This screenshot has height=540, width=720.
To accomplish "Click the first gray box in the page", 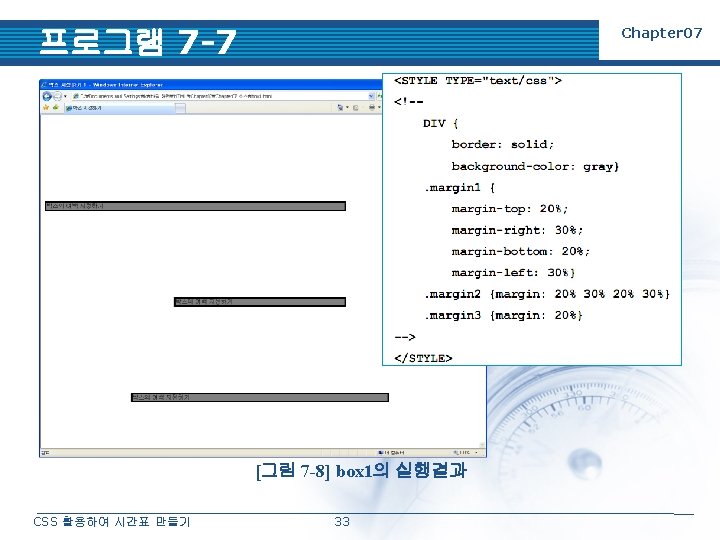I will click(195, 206).
